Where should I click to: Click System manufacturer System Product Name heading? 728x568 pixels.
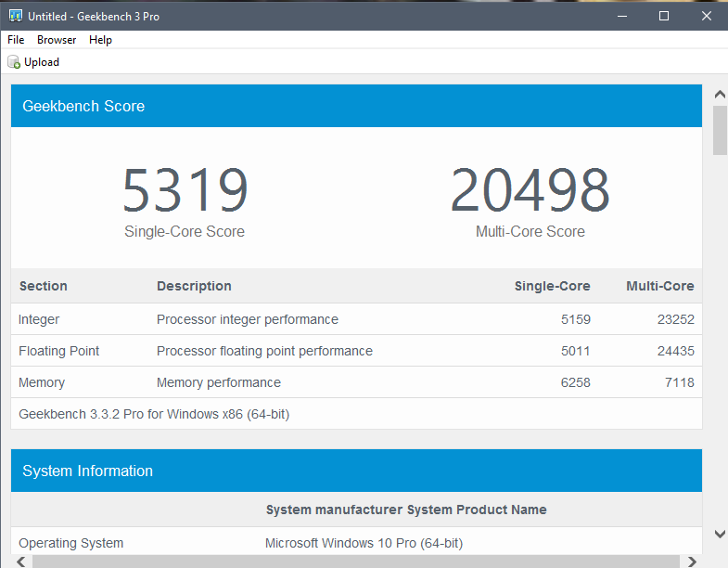406,510
